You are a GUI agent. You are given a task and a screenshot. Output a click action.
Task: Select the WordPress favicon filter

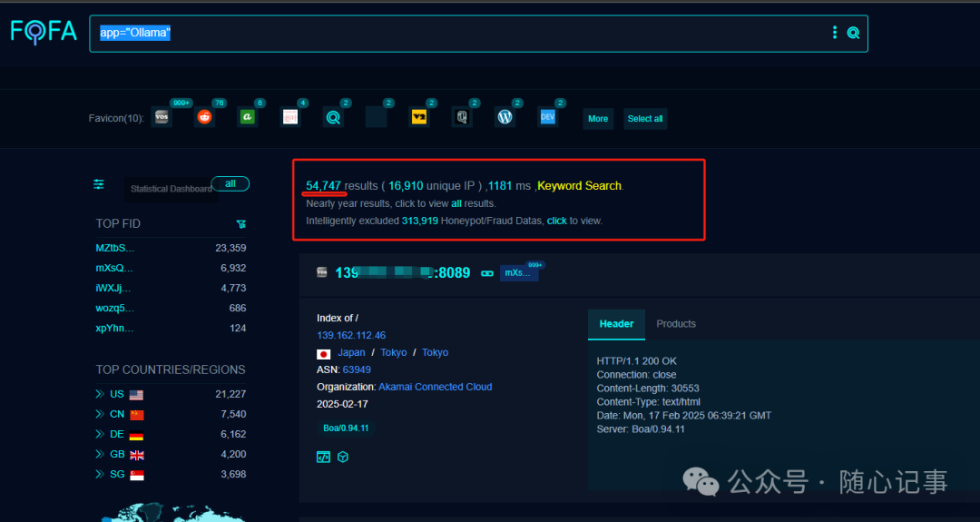pos(505,117)
